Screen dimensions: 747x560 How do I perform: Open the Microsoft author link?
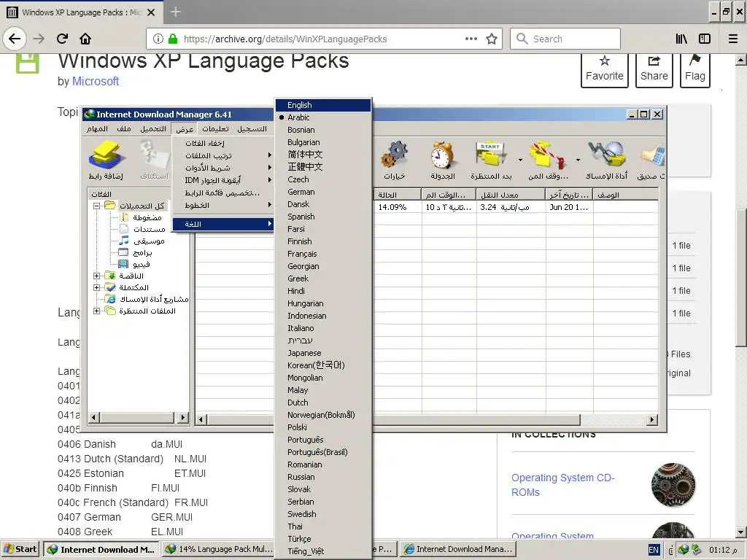point(96,82)
